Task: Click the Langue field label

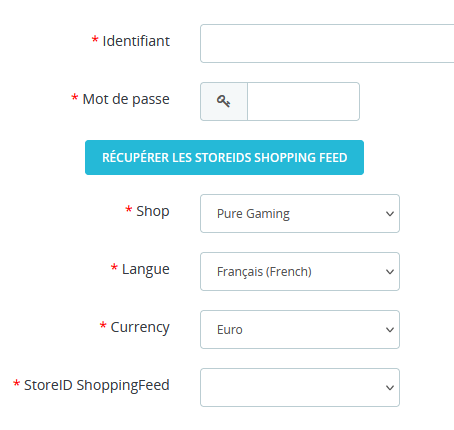Action: (146, 269)
